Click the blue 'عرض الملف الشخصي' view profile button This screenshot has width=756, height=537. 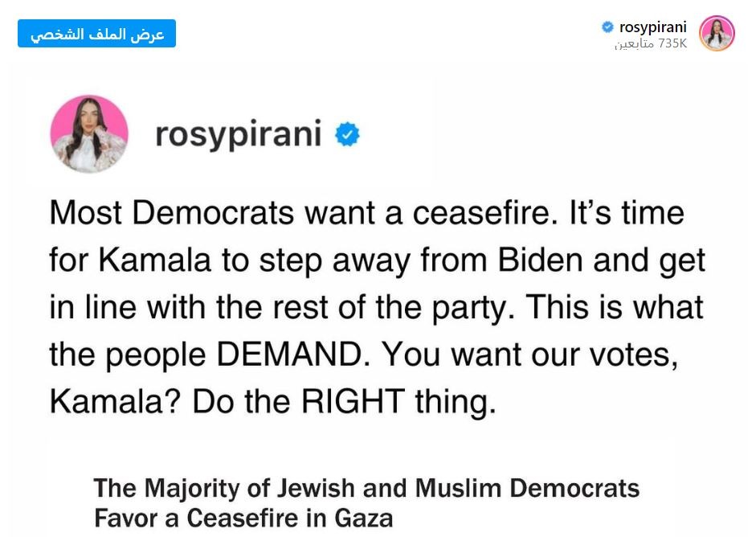(96, 33)
